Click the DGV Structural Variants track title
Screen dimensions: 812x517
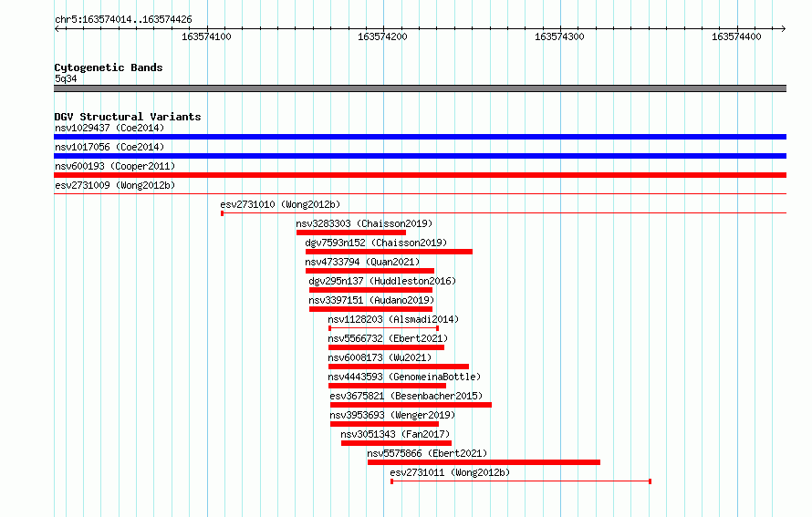point(128,117)
